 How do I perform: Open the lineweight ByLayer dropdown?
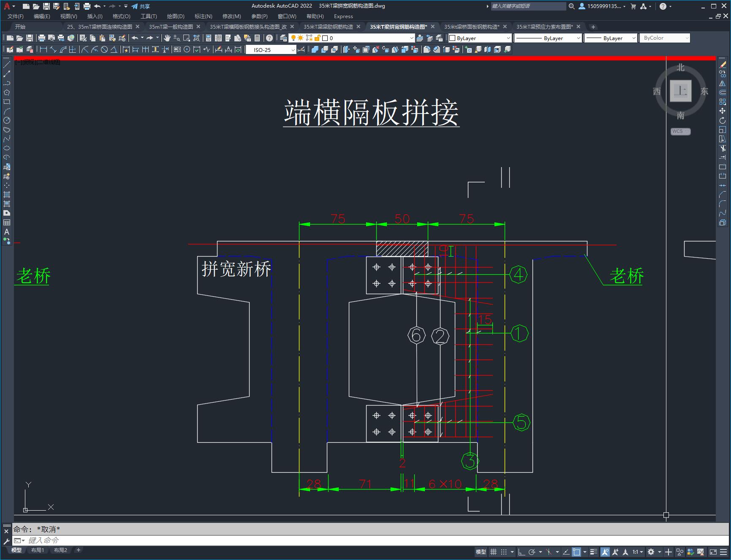611,38
